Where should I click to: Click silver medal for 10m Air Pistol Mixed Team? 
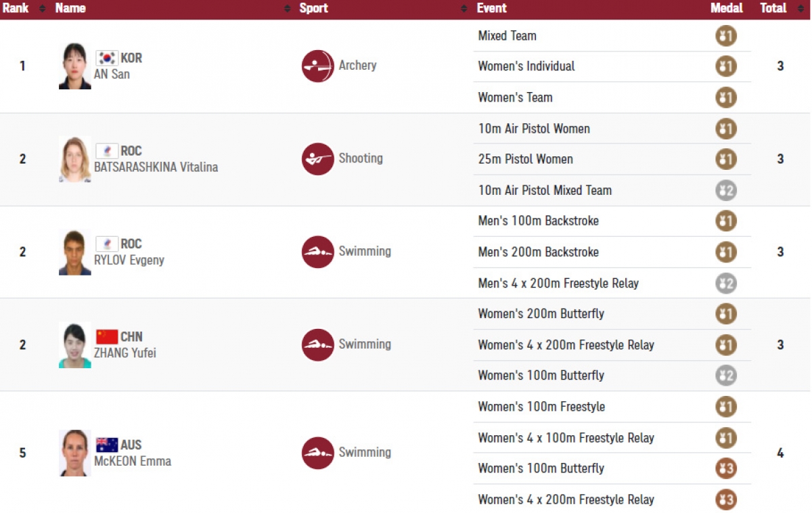coord(726,191)
